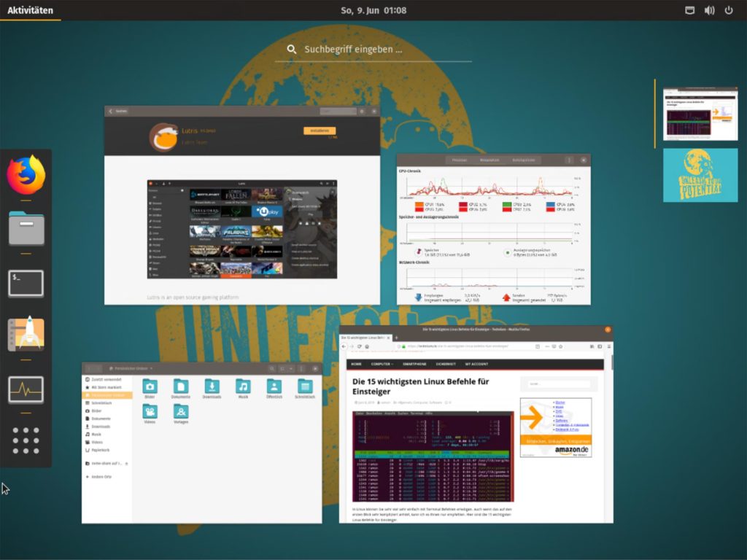Click the Installieren button for Lutris
Viewport: 747px width, 560px height.
coord(320,131)
